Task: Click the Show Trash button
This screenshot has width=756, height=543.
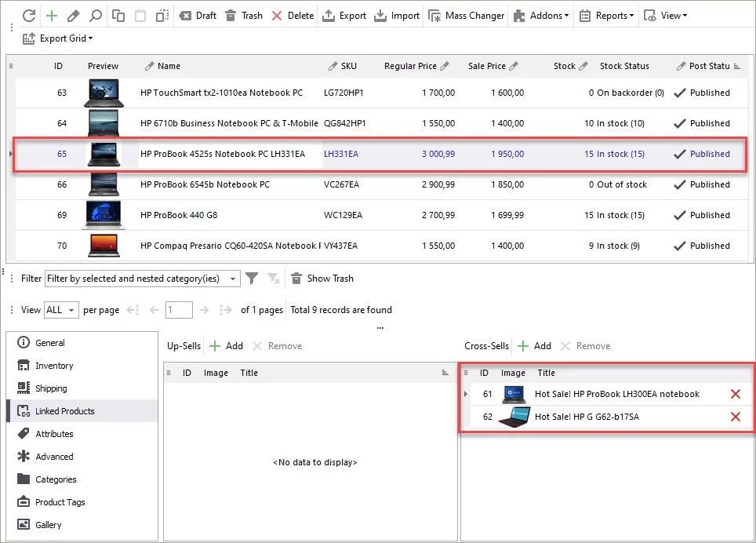Action: click(x=322, y=279)
